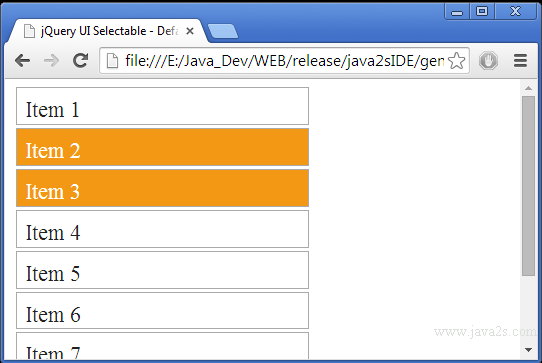Select Item 6 in the list

click(x=162, y=310)
